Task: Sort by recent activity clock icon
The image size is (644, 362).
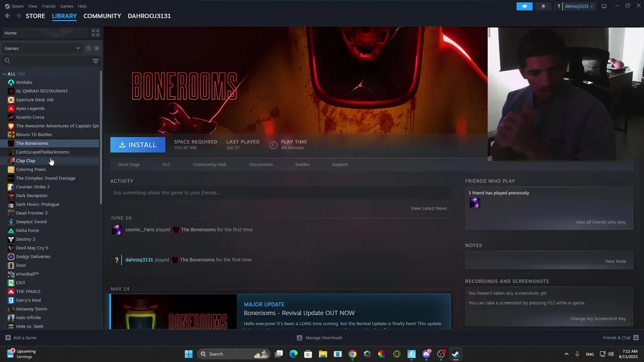Action: 88,48
